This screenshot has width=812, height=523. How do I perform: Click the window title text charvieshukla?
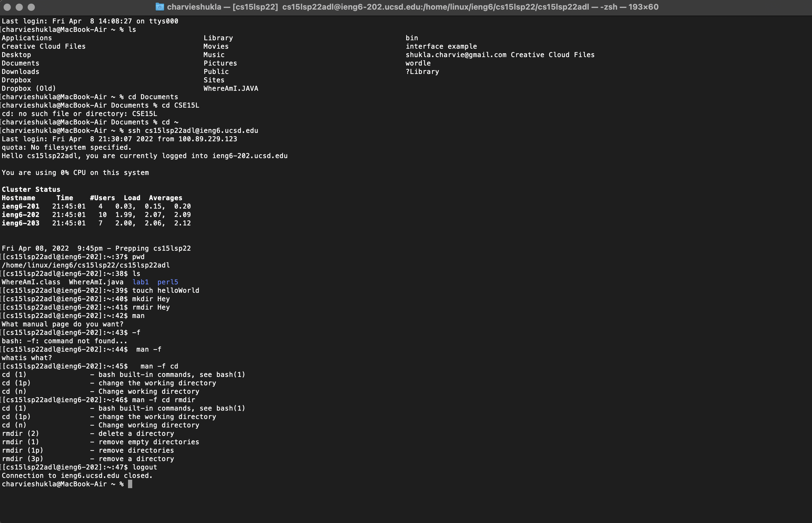[x=194, y=7]
